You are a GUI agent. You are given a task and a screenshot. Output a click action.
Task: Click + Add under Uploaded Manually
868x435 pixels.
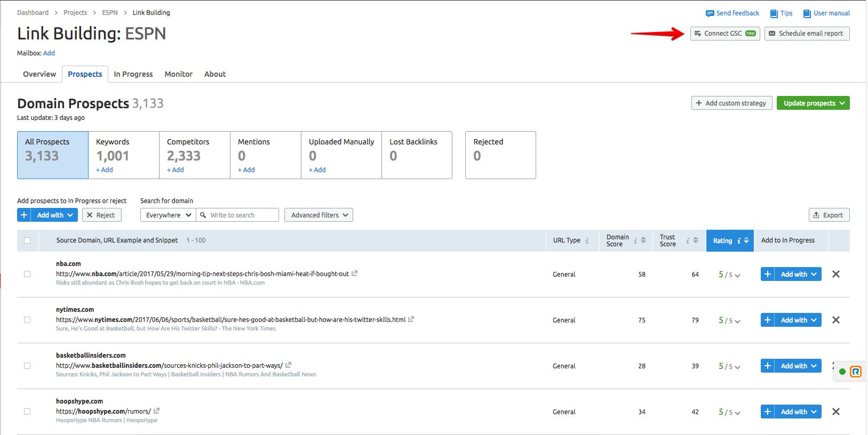[x=317, y=170]
